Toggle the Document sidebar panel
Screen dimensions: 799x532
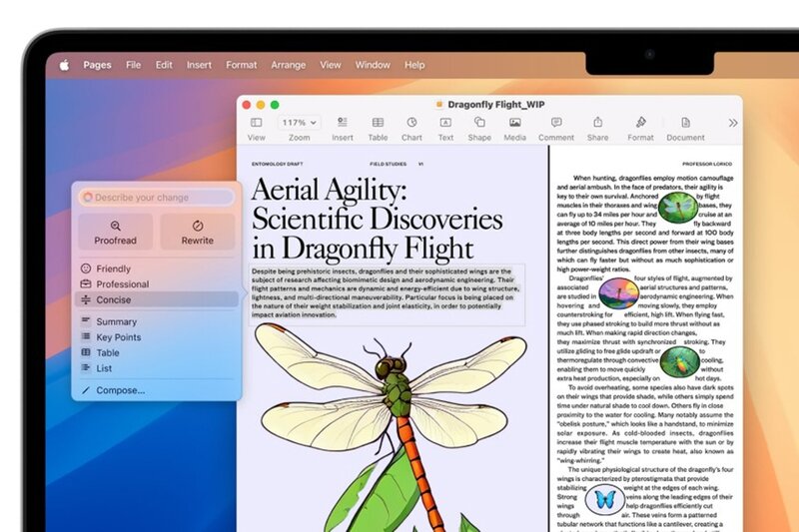[685, 123]
